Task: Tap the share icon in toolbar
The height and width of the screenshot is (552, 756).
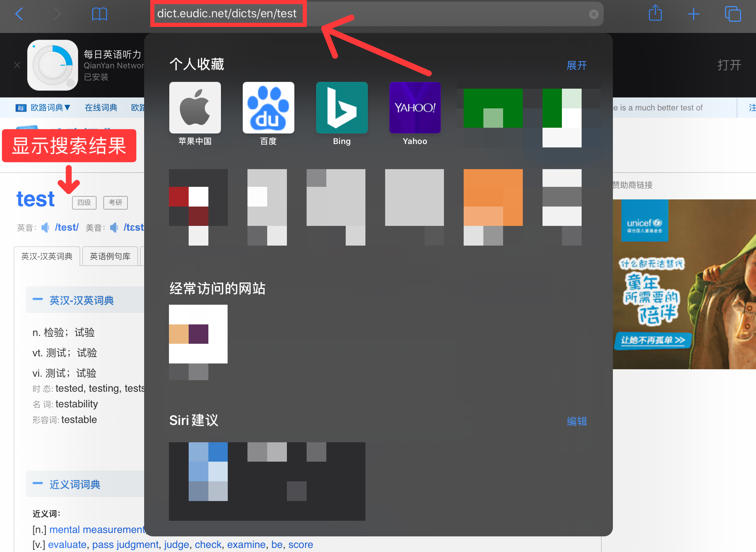Action: pyautogui.click(x=655, y=14)
